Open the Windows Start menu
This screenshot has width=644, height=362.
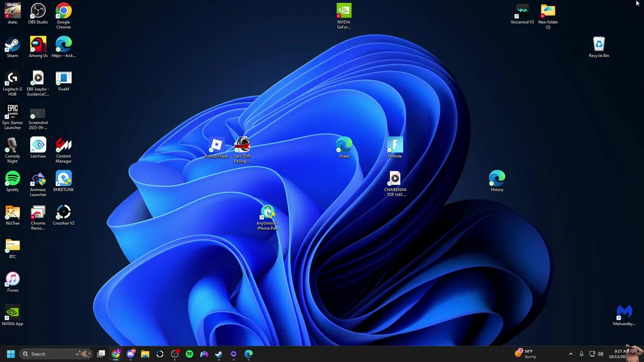click(11, 354)
